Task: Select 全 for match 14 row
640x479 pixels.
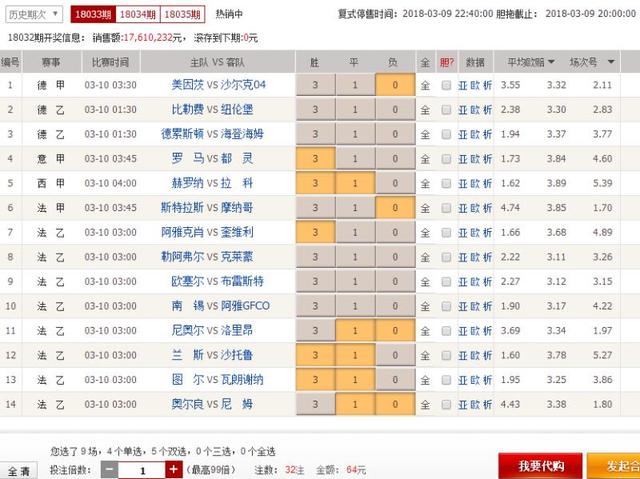Action: pyautogui.click(x=425, y=404)
